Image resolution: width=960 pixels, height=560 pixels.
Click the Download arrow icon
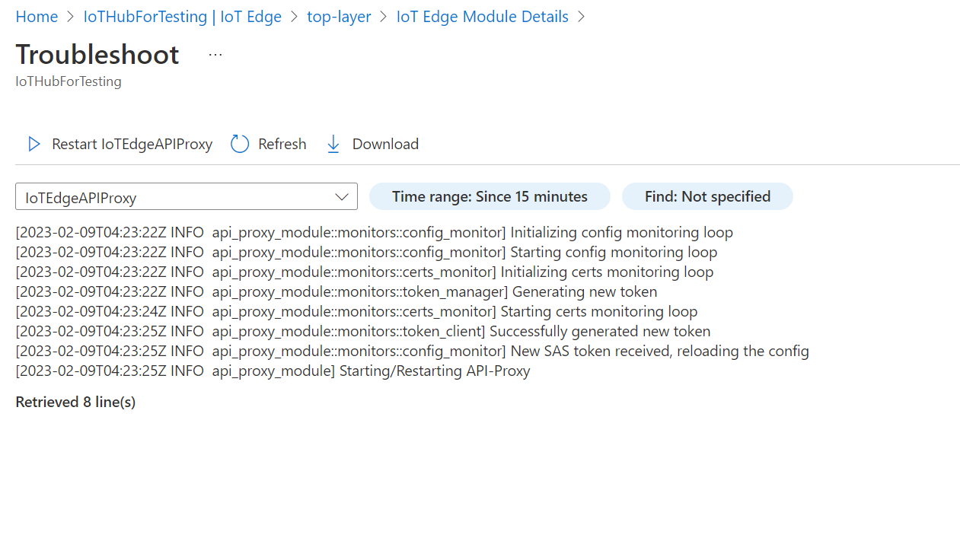tap(333, 143)
